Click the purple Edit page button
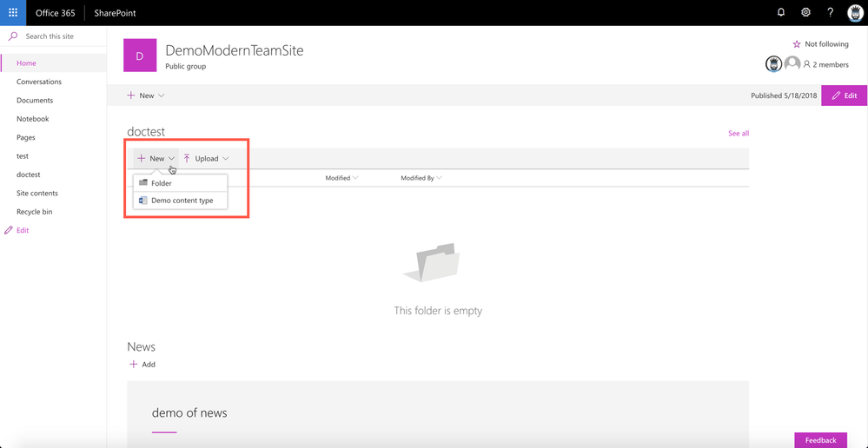The height and width of the screenshot is (448, 868). point(845,96)
